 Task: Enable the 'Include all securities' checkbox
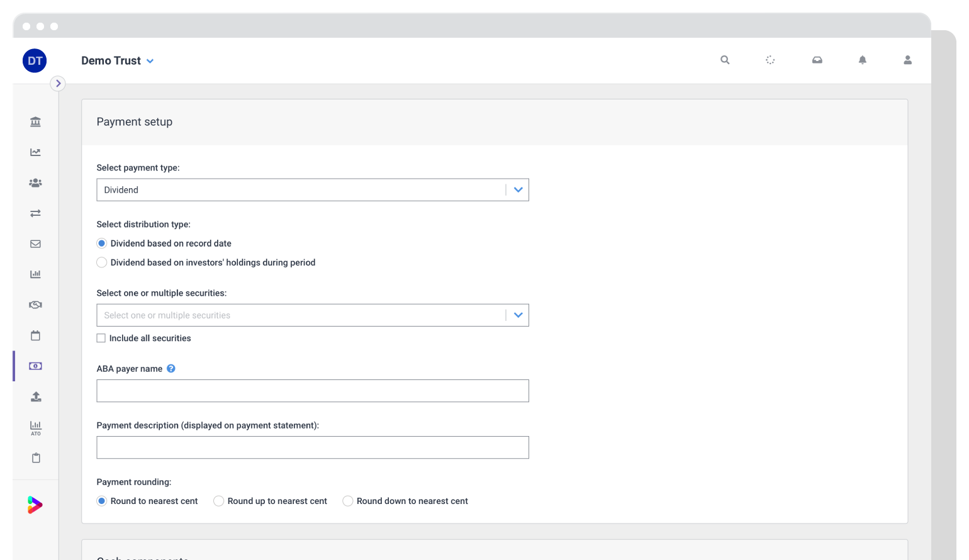(x=101, y=338)
